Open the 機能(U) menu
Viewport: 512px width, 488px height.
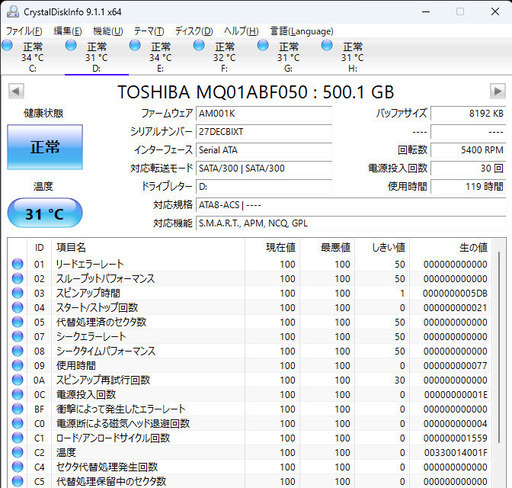pyautogui.click(x=108, y=31)
